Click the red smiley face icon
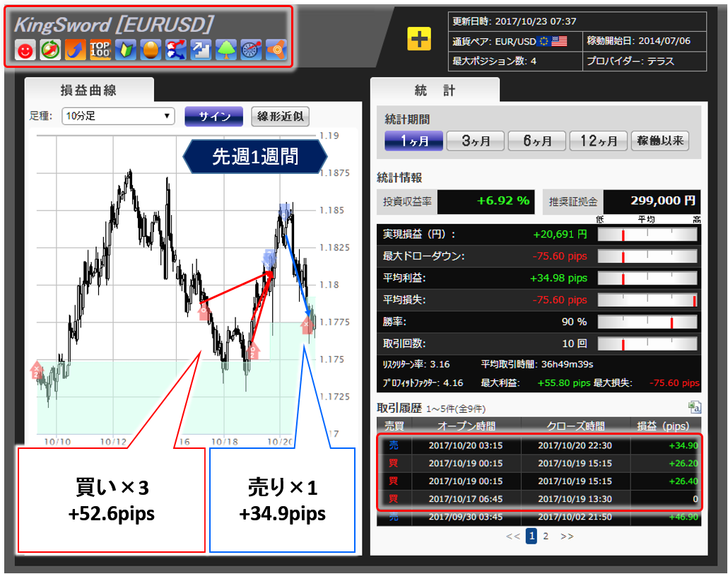The height and width of the screenshot is (574, 728). (x=25, y=50)
